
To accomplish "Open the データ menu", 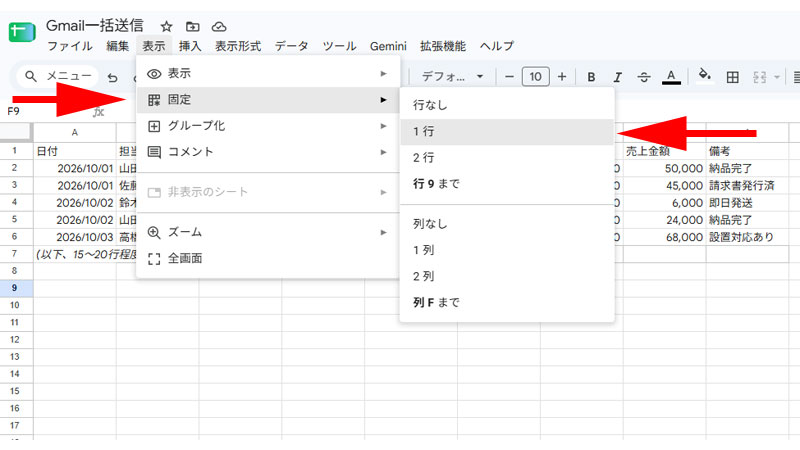I will 291,46.
